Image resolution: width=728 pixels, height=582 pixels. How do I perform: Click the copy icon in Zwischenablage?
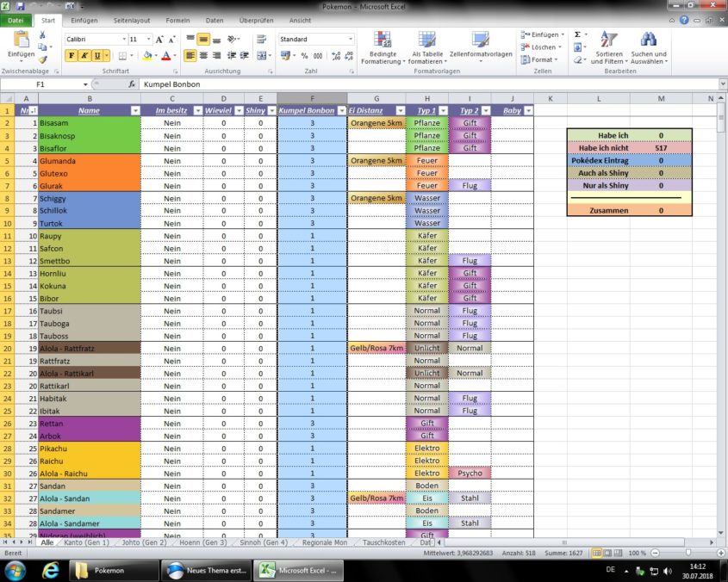tap(42, 46)
